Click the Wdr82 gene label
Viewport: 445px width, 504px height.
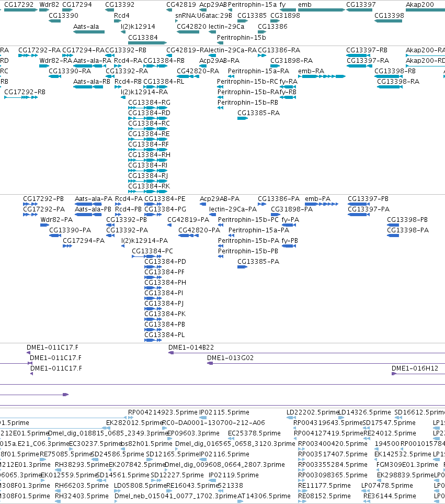click(x=49, y=5)
